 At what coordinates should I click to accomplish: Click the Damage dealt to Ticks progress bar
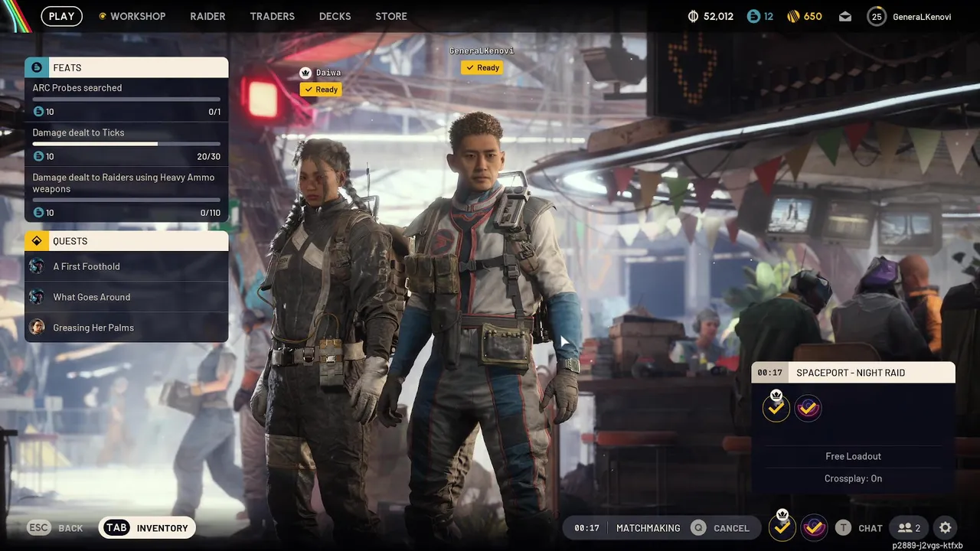point(126,144)
